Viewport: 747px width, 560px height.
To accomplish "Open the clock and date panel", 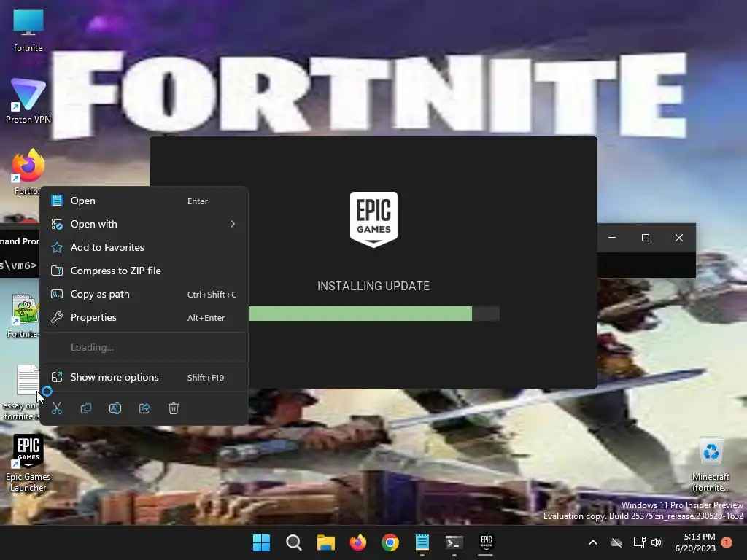I will pos(695,542).
